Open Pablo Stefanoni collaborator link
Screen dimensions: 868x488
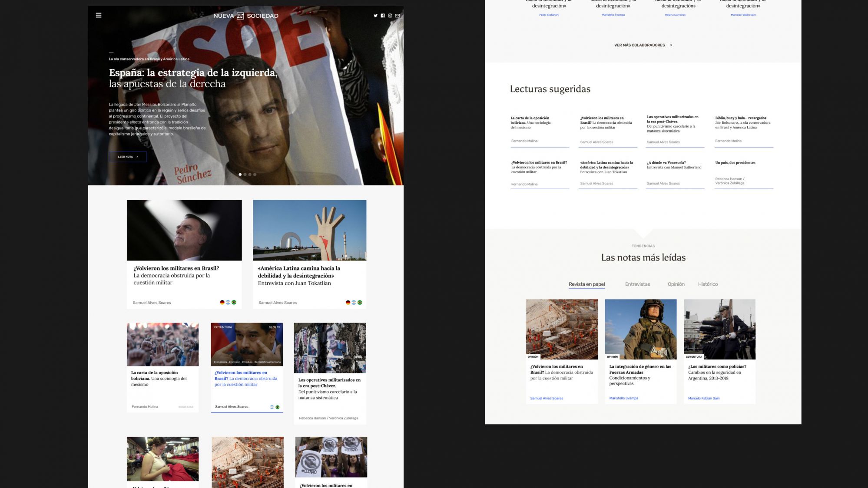click(x=549, y=15)
